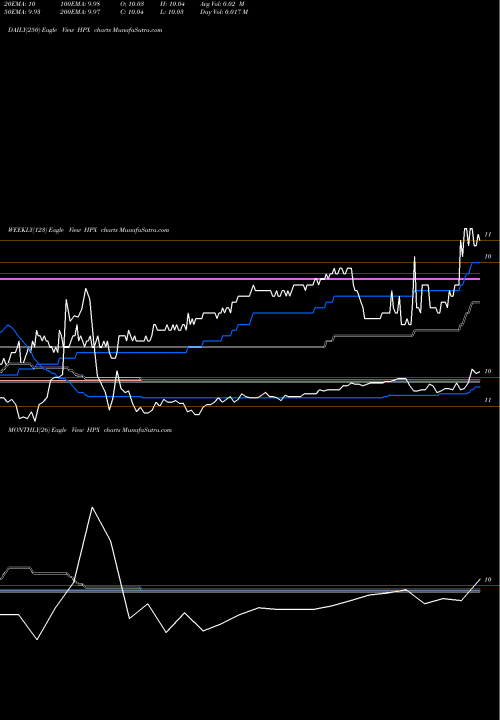Select the Day Vol: 0.017 M value
Viewport: 500px width, 720px height.
pos(224,12)
